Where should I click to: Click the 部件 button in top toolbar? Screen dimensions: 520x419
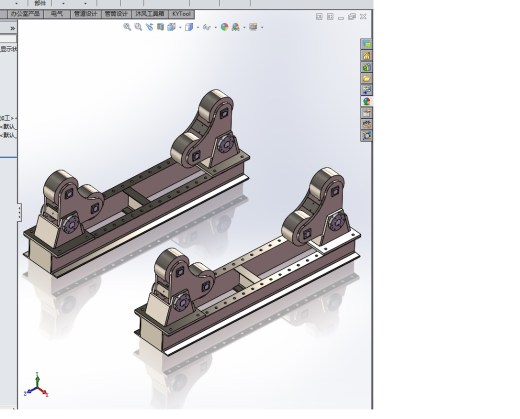point(40,3)
